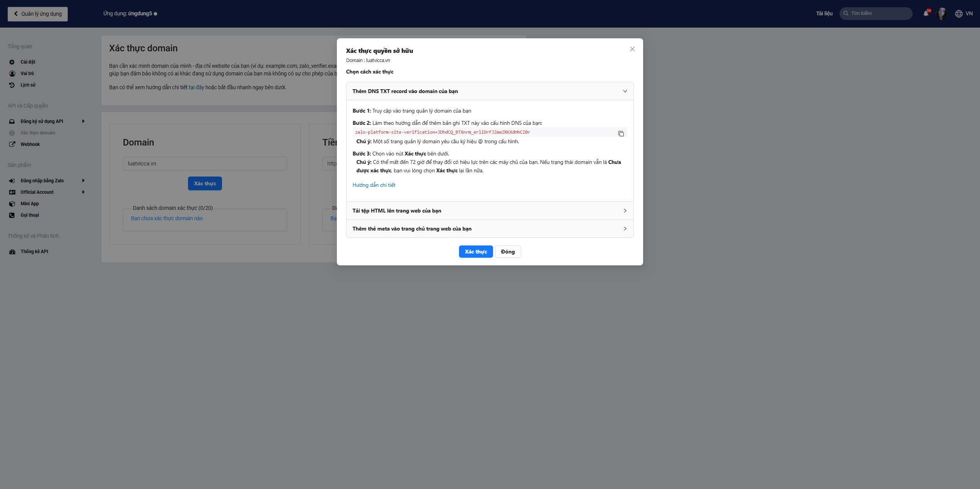Open Đăng ký sử dụng API menu item
980x489 pixels.
click(x=42, y=121)
